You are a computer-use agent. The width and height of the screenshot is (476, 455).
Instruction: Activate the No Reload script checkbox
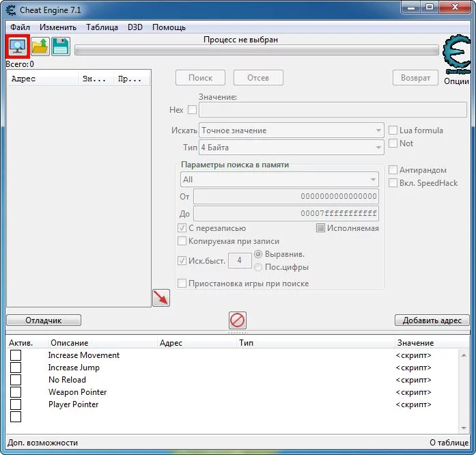point(16,380)
